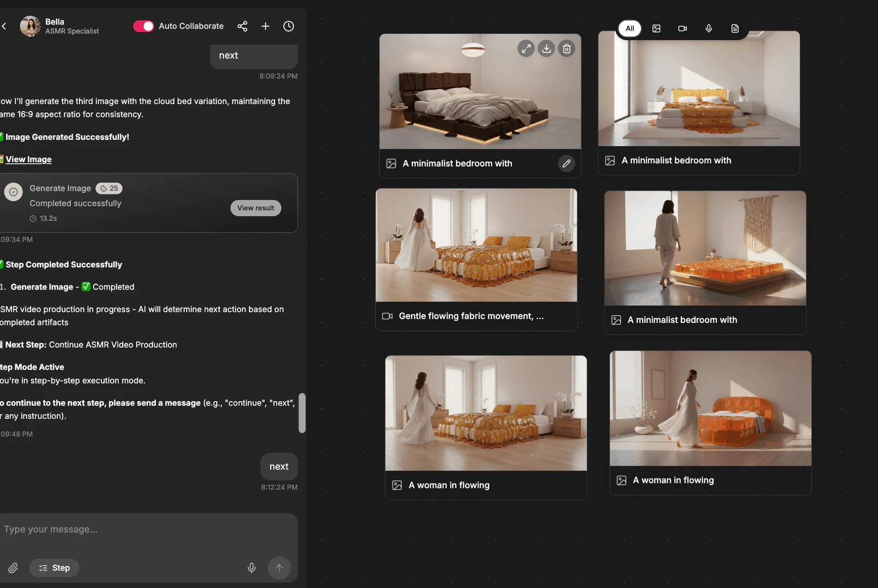Click the View result button
The width and height of the screenshot is (878, 588).
pos(255,208)
